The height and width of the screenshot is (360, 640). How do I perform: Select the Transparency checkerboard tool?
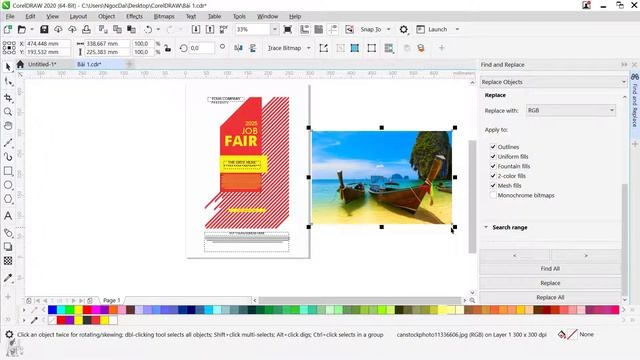coord(8,261)
